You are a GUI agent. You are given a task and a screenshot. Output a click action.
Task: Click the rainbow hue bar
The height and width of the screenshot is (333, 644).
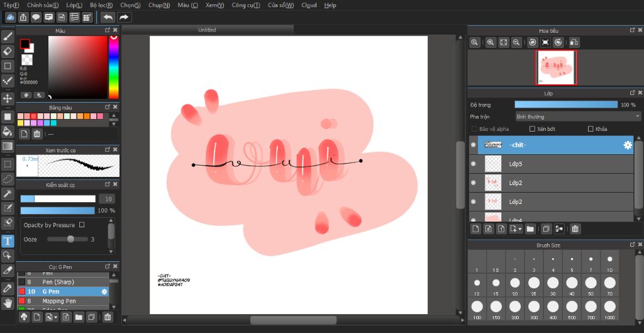pos(114,67)
